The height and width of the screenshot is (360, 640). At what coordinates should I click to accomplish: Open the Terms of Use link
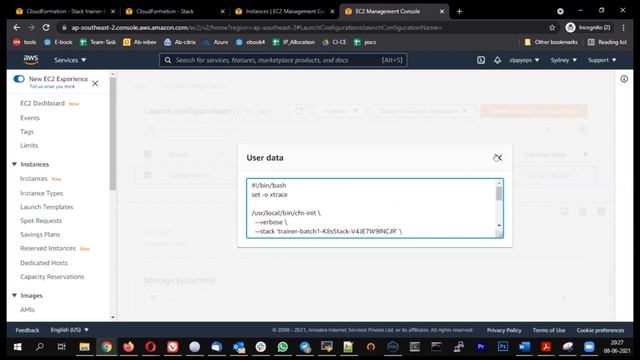549,330
